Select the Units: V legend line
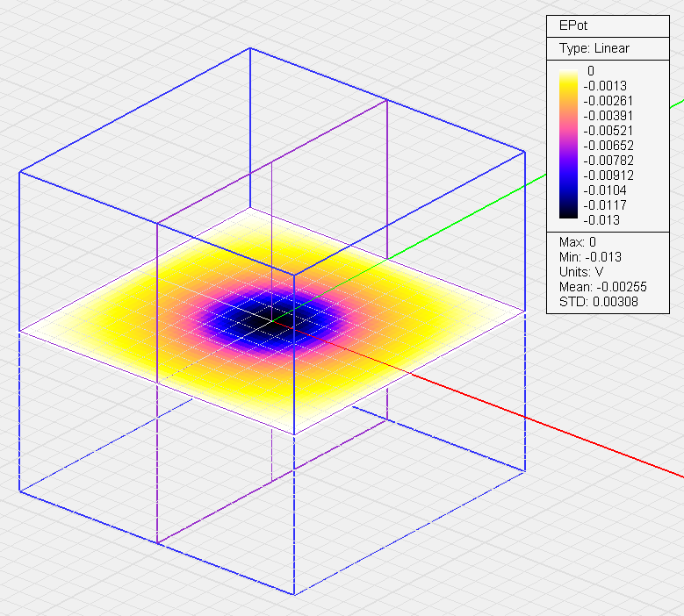This screenshot has width=684, height=616. coord(581,272)
